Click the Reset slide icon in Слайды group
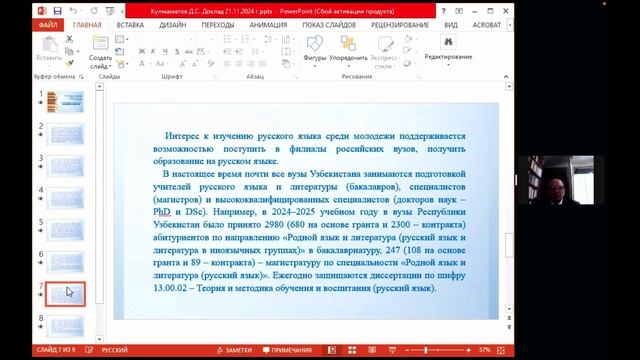The image size is (640, 360). [x=120, y=51]
